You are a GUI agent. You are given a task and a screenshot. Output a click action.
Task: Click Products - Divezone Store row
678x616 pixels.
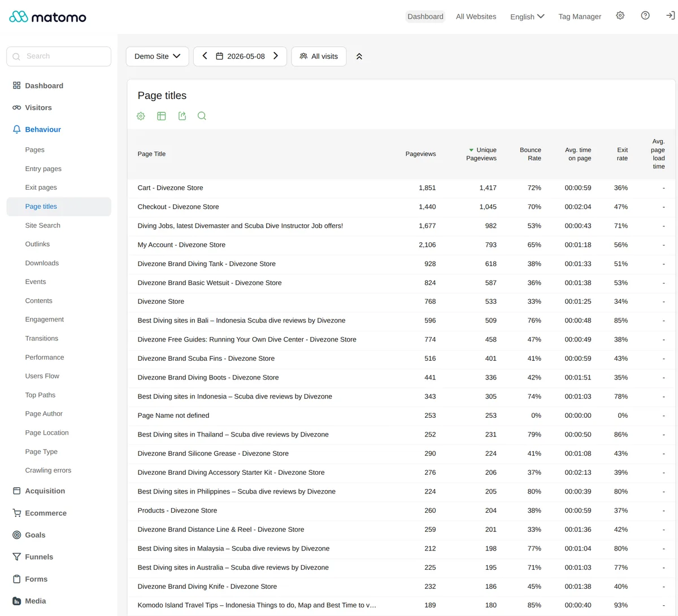tap(401, 510)
